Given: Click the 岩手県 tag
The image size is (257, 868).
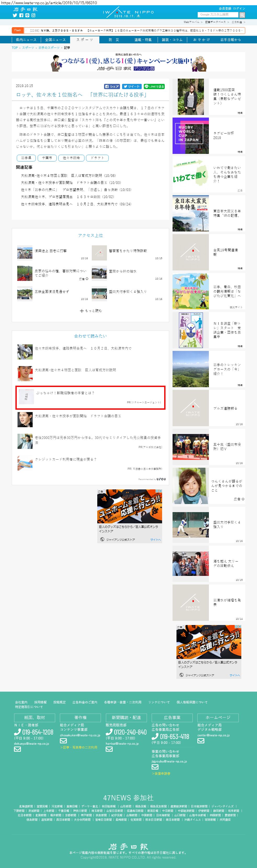Looking at the screenshot, I should [x=26, y=158].
